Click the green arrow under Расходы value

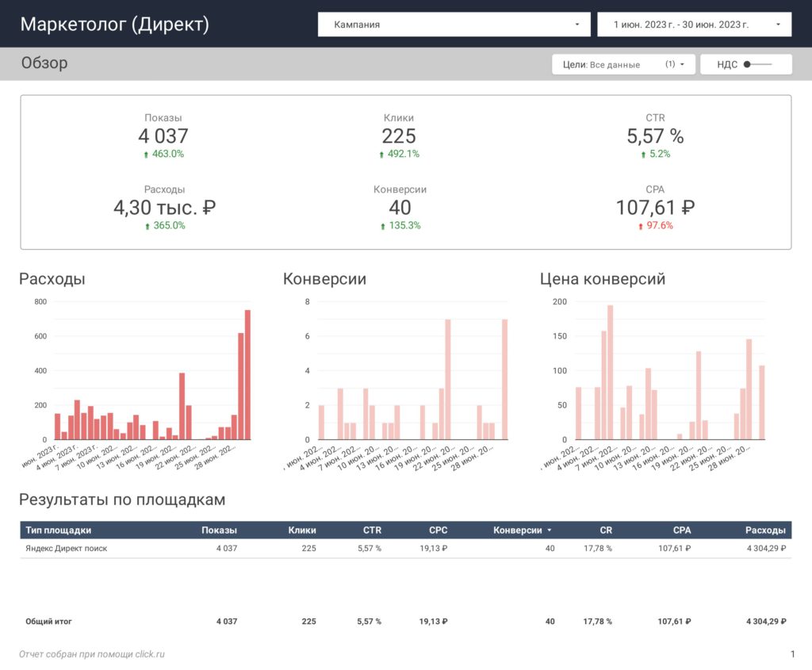click(147, 226)
